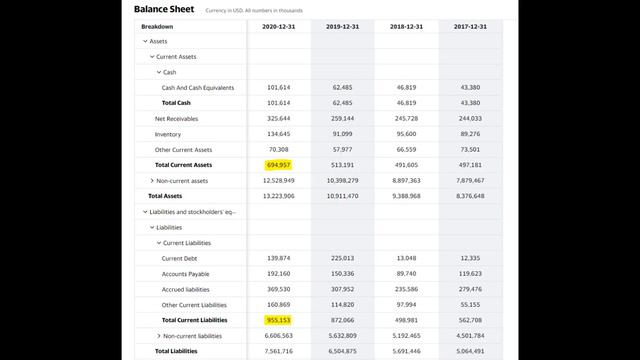
Task: Click the Other Current Liabilities label
Action: (x=194, y=305)
